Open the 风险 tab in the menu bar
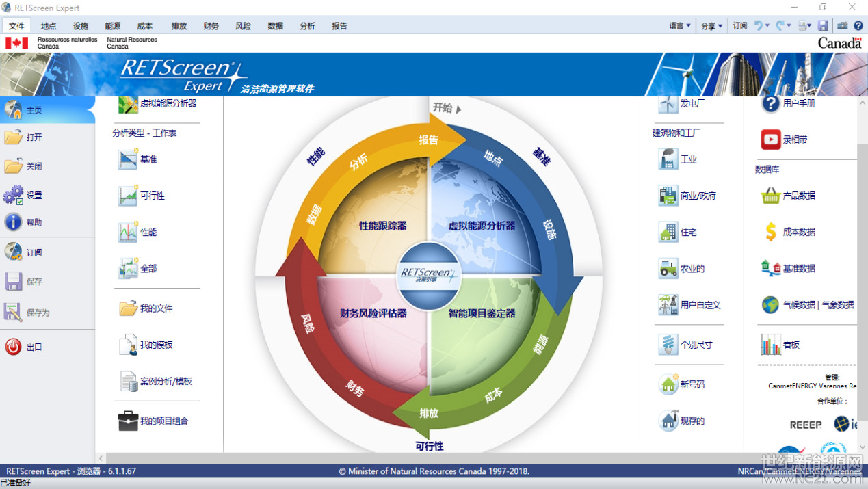This screenshot has width=868, height=489. point(244,26)
